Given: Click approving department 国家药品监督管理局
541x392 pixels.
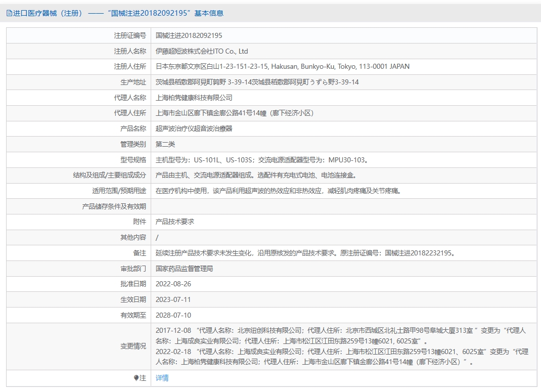Looking at the screenshot, I should click(x=184, y=269).
